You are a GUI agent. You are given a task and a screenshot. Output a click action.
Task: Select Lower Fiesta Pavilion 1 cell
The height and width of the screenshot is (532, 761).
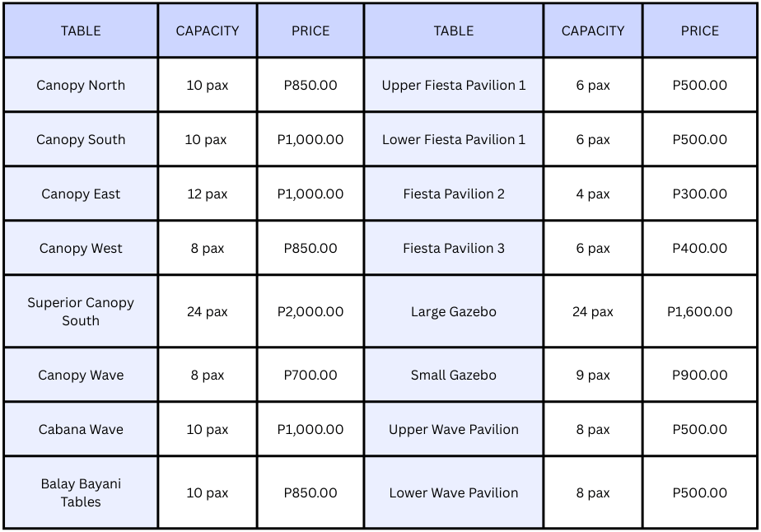[x=453, y=139]
